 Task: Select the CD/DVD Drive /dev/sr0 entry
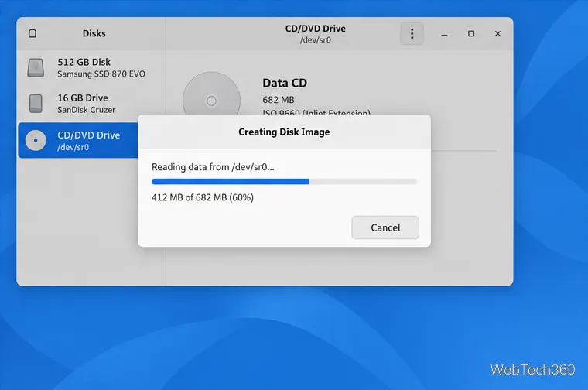78,141
